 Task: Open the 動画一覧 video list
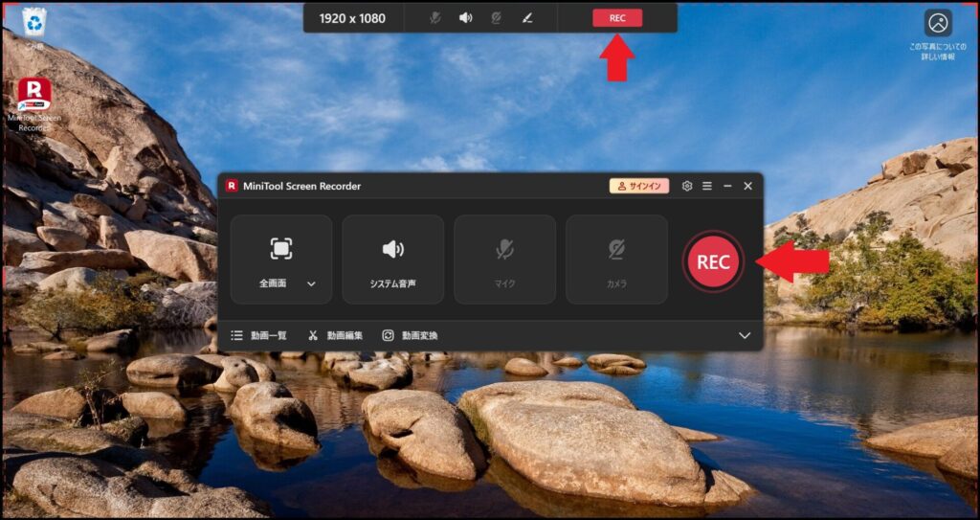258,335
